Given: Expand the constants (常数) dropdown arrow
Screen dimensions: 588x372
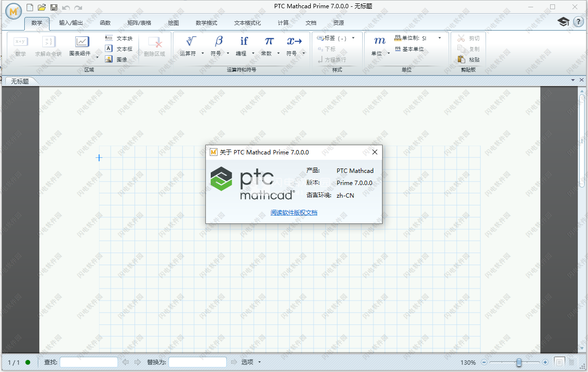Looking at the screenshot, I should (x=278, y=53).
